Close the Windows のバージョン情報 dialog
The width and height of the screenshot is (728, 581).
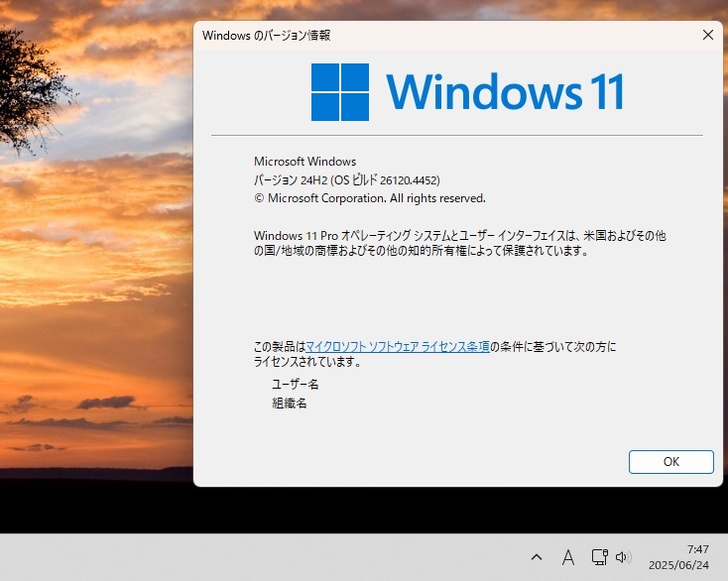point(707,35)
